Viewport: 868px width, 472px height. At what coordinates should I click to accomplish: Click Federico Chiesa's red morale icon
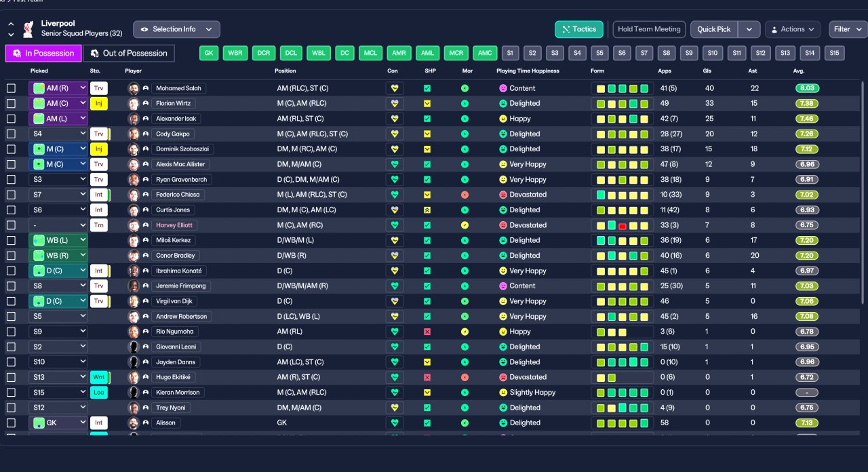(465, 195)
